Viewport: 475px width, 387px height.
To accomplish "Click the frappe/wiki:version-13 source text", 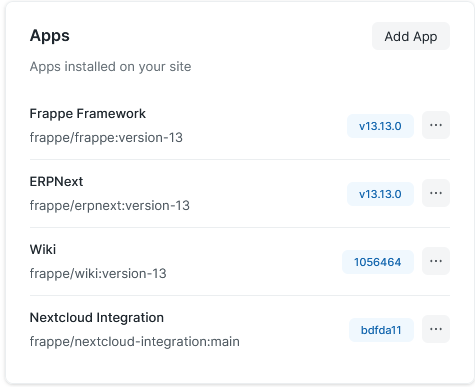I will [x=98, y=273].
